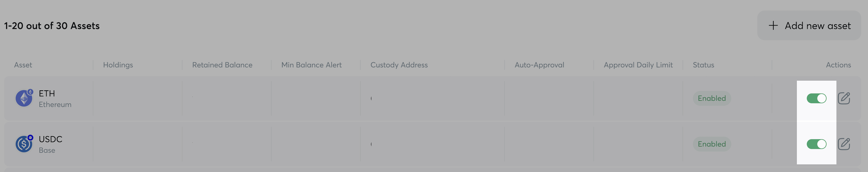This screenshot has height=172, width=868.
Task: Sort by the Holdings column header
Action: point(118,65)
